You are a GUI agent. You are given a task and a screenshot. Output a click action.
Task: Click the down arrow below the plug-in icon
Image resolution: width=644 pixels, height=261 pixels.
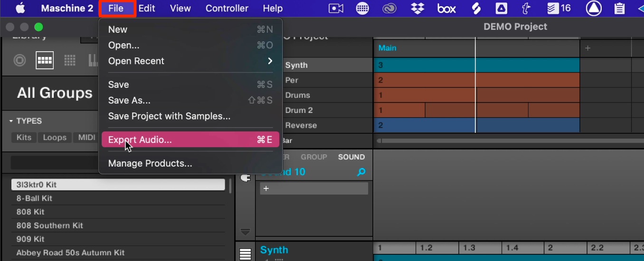245,232
